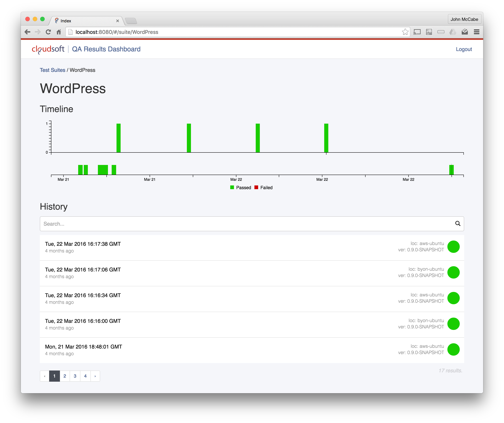Reload the page with refresh icon

click(x=48, y=32)
